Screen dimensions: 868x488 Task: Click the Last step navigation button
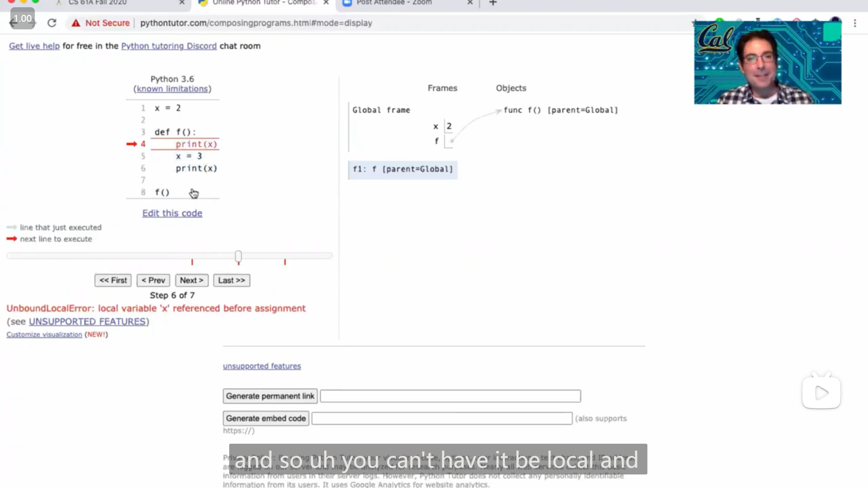point(231,280)
